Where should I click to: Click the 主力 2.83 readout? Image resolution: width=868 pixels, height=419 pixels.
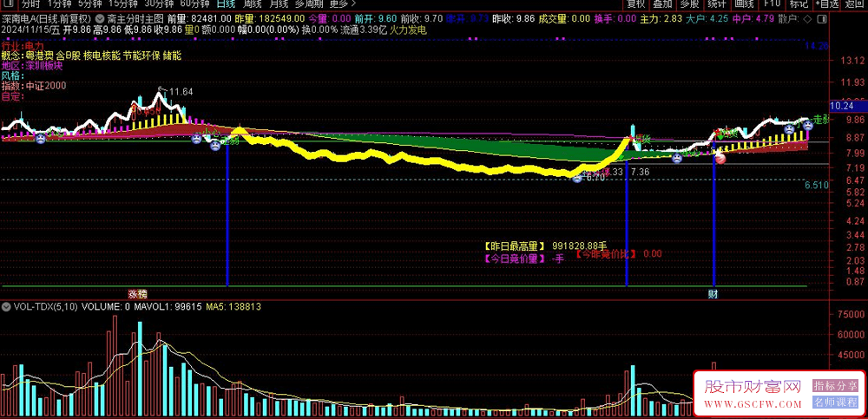pyautogui.click(x=661, y=18)
